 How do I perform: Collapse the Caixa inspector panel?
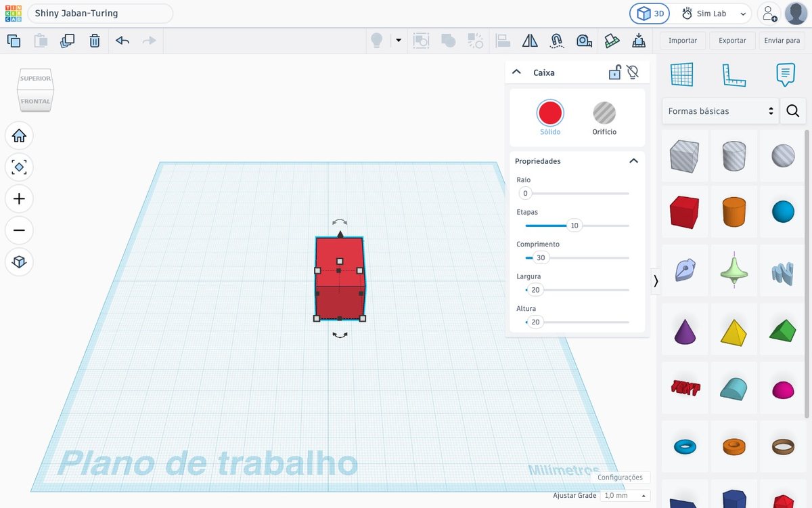[x=516, y=72]
